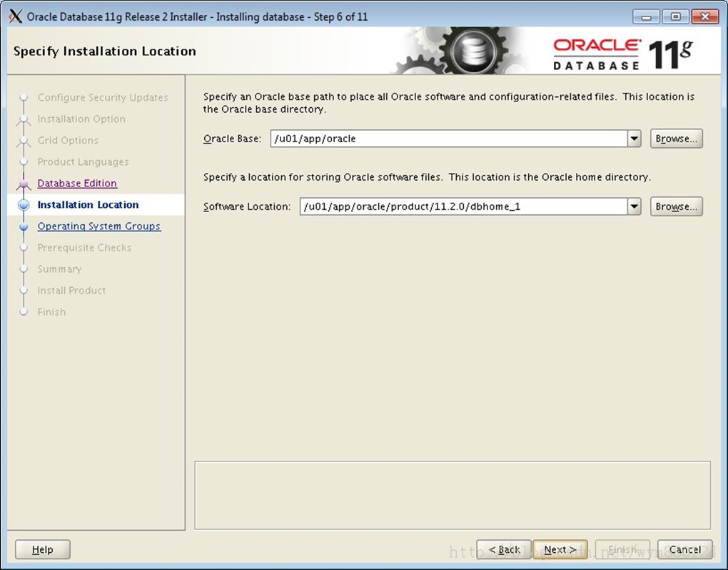Image resolution: width=728 pixels, height=570 pixels.
Task: Click the empty message panel at bottom
Action: [453, 495]
